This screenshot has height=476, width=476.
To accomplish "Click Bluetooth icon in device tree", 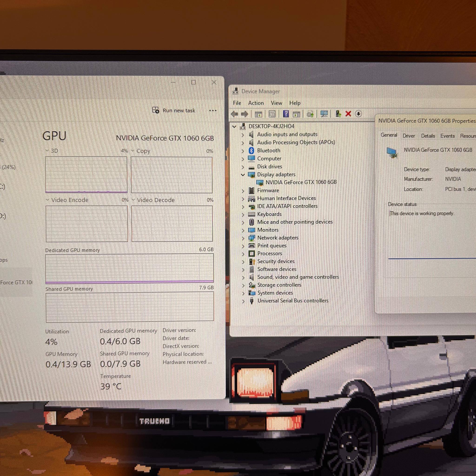I will (251, 150).
